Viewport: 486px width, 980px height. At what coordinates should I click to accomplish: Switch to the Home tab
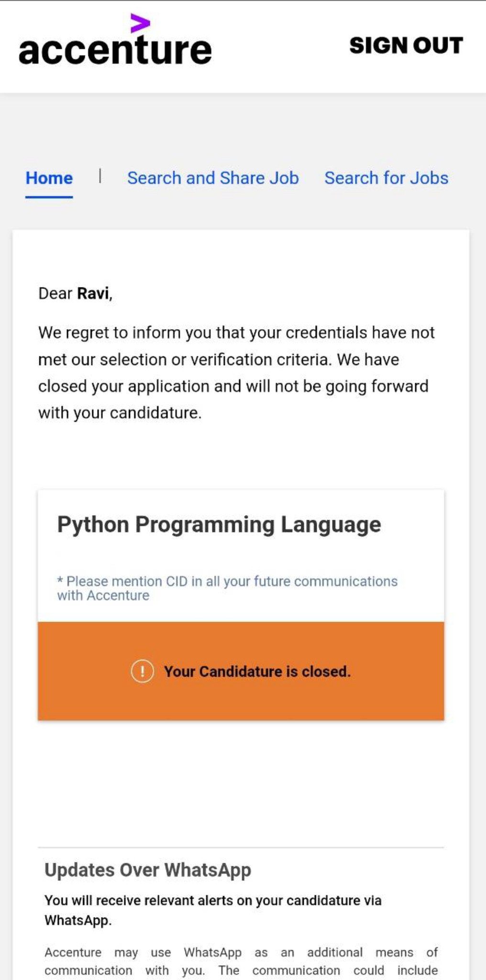click(x=49, y=178)
